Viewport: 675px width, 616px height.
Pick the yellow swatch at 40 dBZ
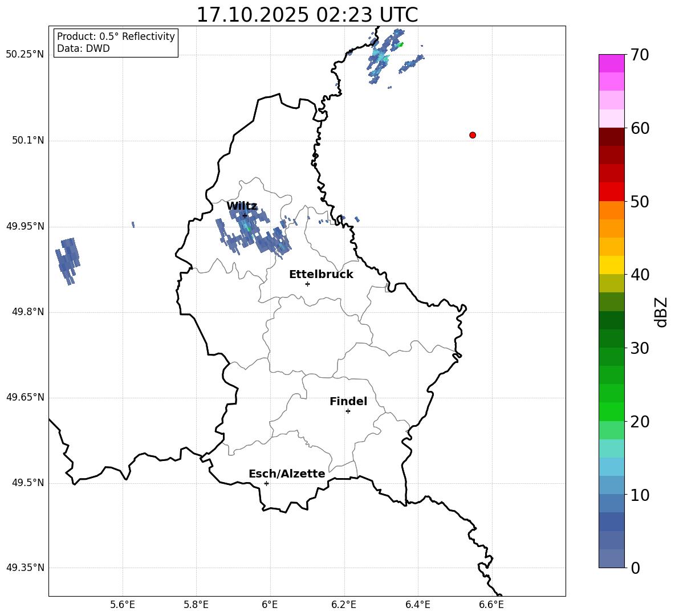[x=611, y=265]
